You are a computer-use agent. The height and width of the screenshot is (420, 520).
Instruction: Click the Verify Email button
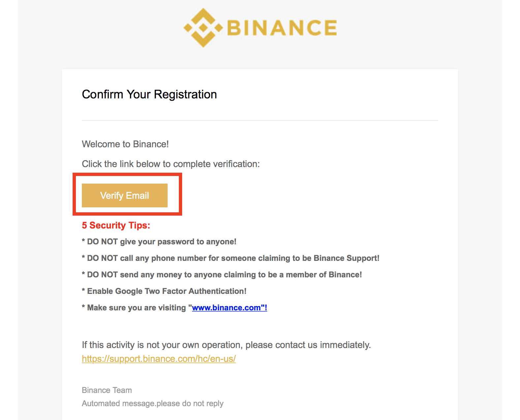(x=125, y=195)
